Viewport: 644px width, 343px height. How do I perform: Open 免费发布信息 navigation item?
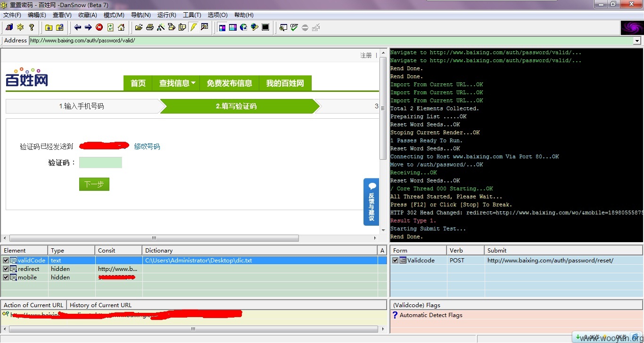(230, 83)
